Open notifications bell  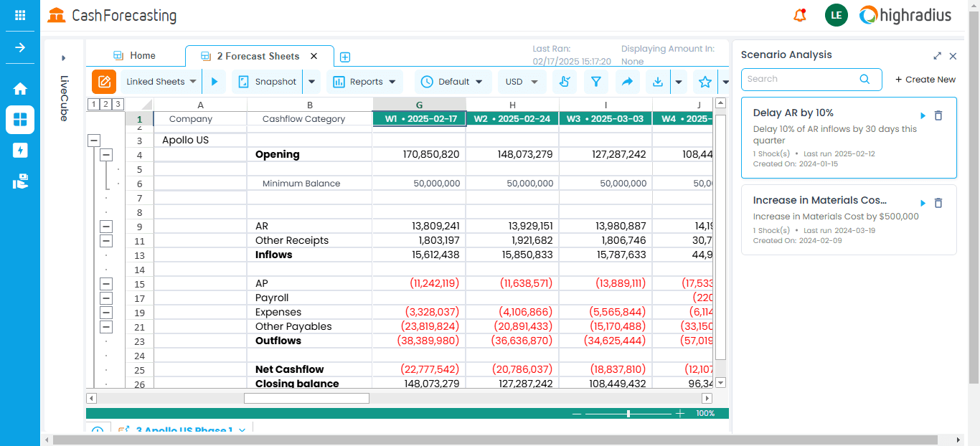pos(800,15)
